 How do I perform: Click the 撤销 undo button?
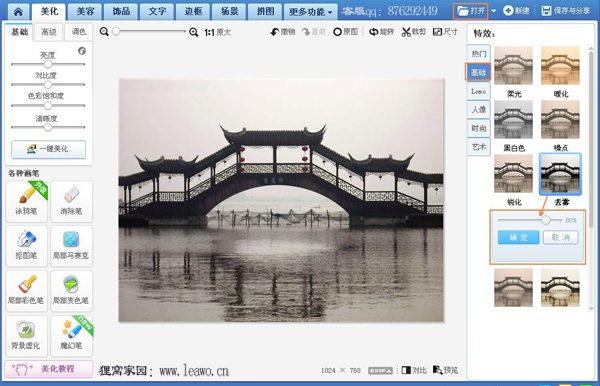(283, 32)
